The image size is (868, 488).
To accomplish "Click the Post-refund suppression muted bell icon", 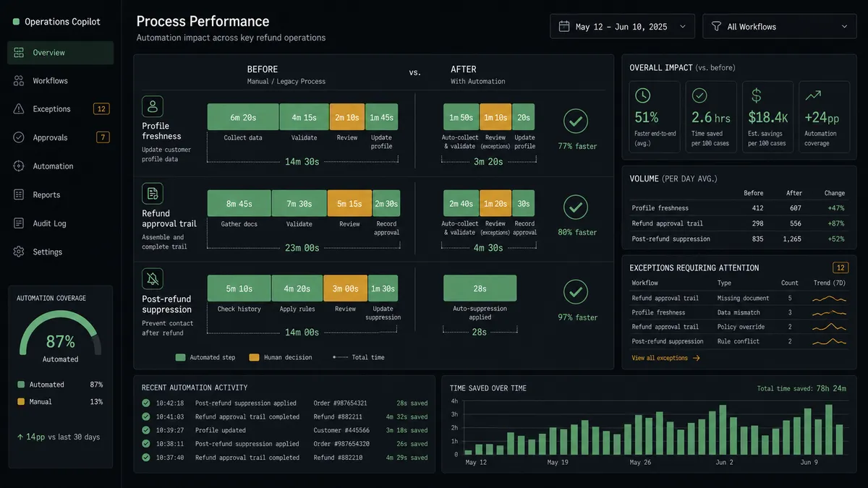I will (x=153, y=279).
